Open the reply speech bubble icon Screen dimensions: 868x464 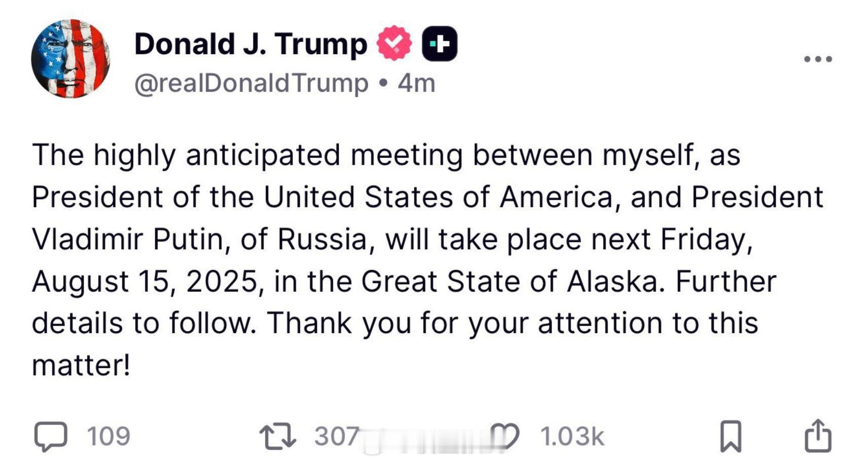[x=50, y=436]
